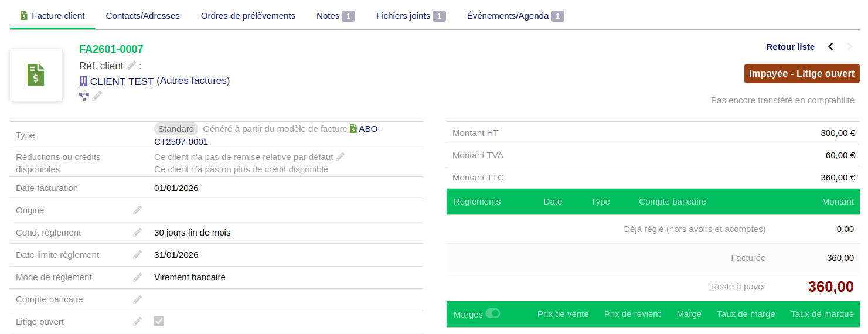This screenshot has width=868, height=334.
Task: Edit the Litige ouvert pencil icon
Action: coord(137,322)
